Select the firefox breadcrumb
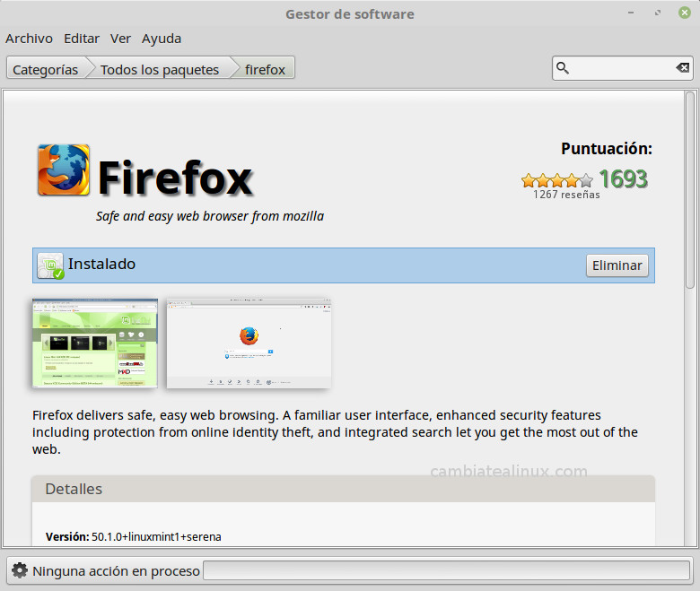Image resolution: width=700 pixels, height=591 pixels. (265, 69)
